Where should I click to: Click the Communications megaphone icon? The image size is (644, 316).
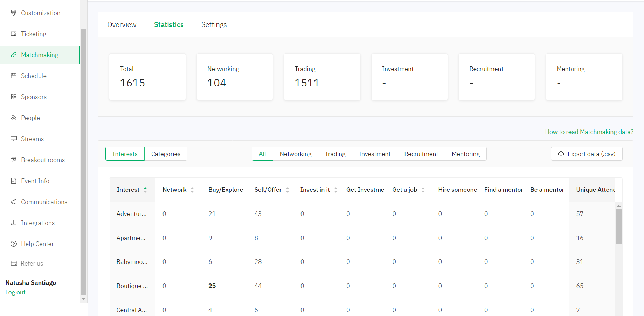tap(14, 202)
